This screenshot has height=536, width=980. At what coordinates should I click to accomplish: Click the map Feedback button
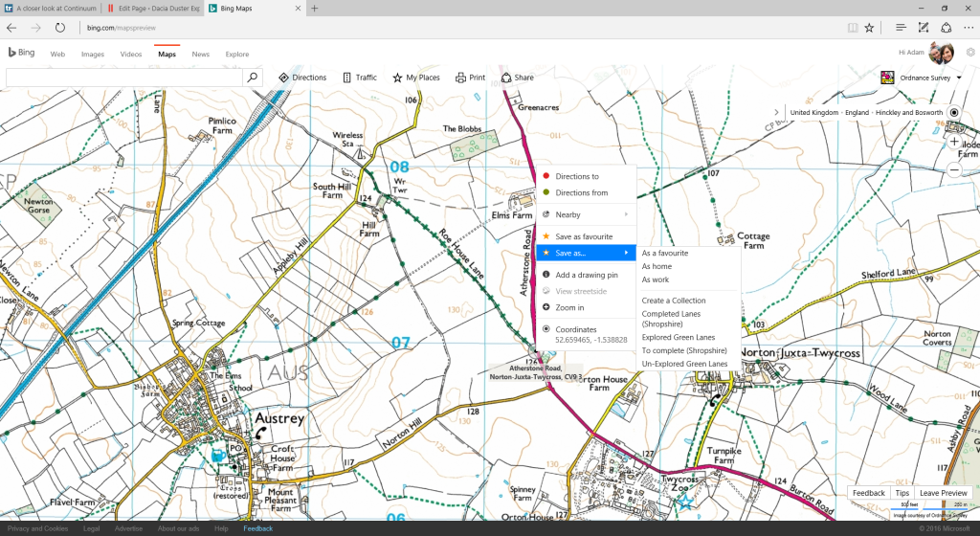point(869,493)
